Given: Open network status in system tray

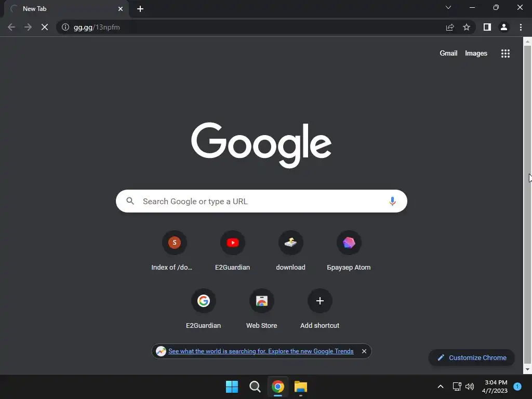Looking at the screenshot, I should 457,387.
